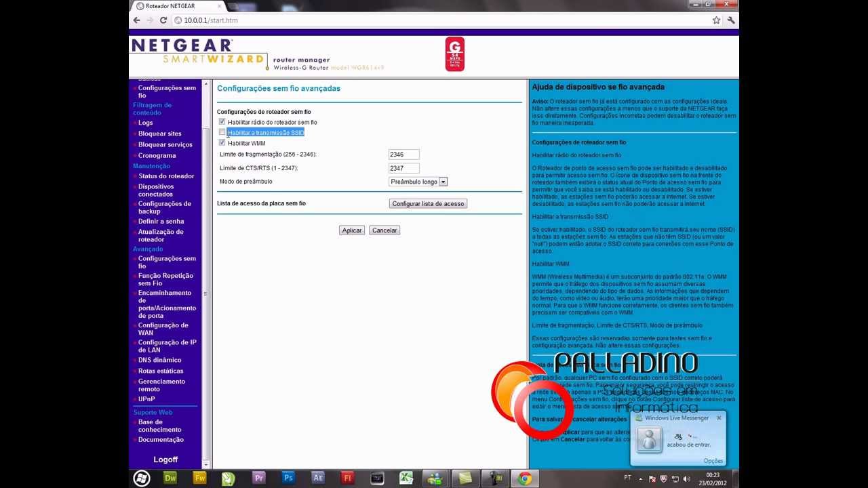Open the Windows Start menu
Viewport: 868px width, 488px height.
coord(141,478)
